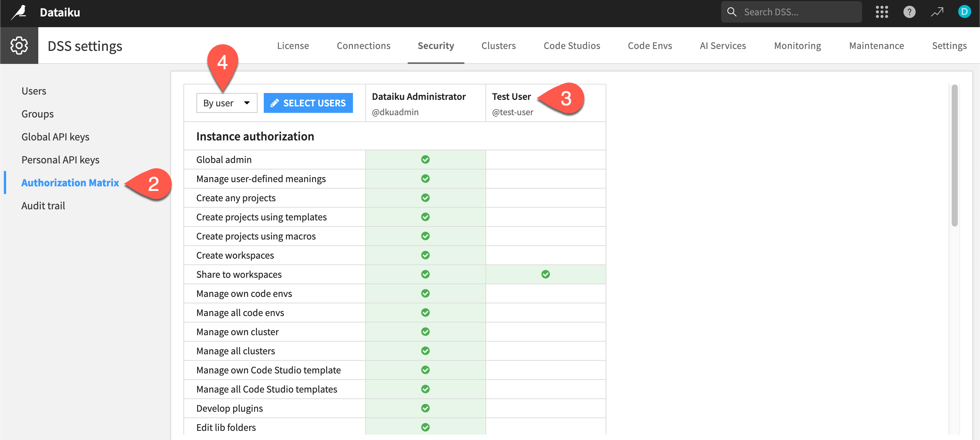Switch to the Connections tab
This screenshot has width=980, height=440.
(363, 46)
